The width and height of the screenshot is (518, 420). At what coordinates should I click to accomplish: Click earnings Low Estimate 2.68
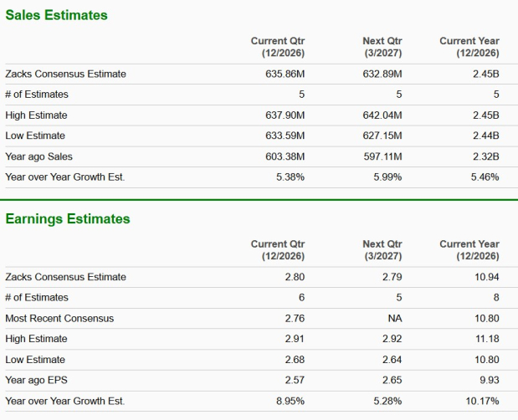(295, 360)
